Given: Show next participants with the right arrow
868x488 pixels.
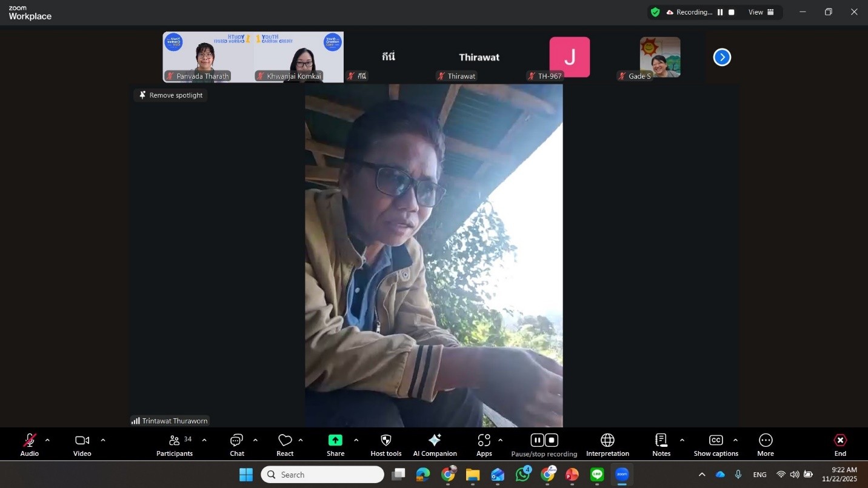Looking at the screenshot, I should 722,57.
